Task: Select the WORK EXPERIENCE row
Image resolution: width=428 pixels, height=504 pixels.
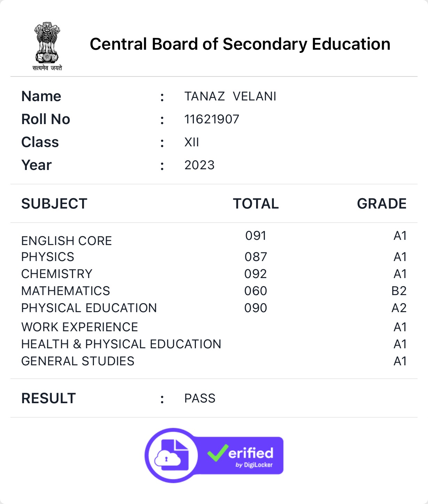Action: point(214,327)
